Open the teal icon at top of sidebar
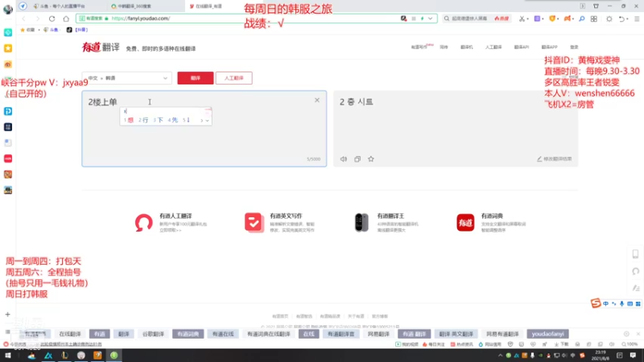The width and height of the screenshot is (644, 362). (8, 32)
